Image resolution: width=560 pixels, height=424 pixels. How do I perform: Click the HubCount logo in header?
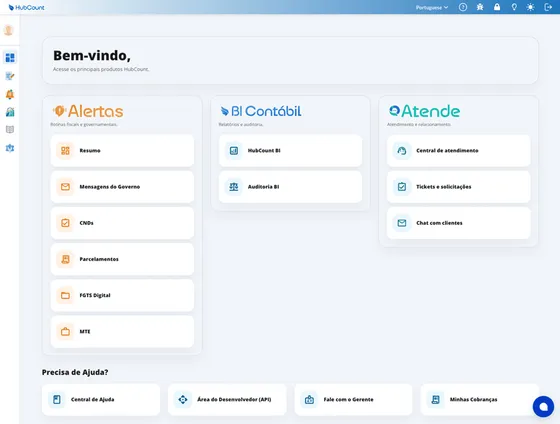tap(26, 8)
